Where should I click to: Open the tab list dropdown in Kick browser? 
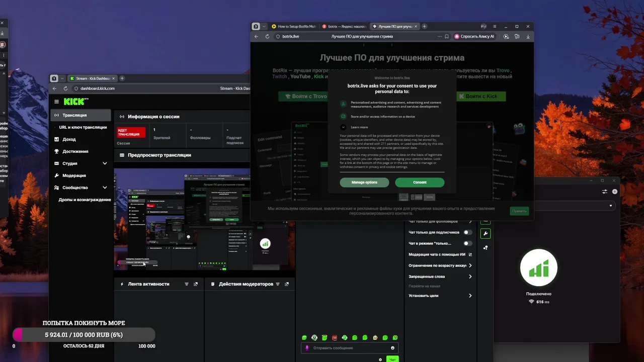pos(62,78)
